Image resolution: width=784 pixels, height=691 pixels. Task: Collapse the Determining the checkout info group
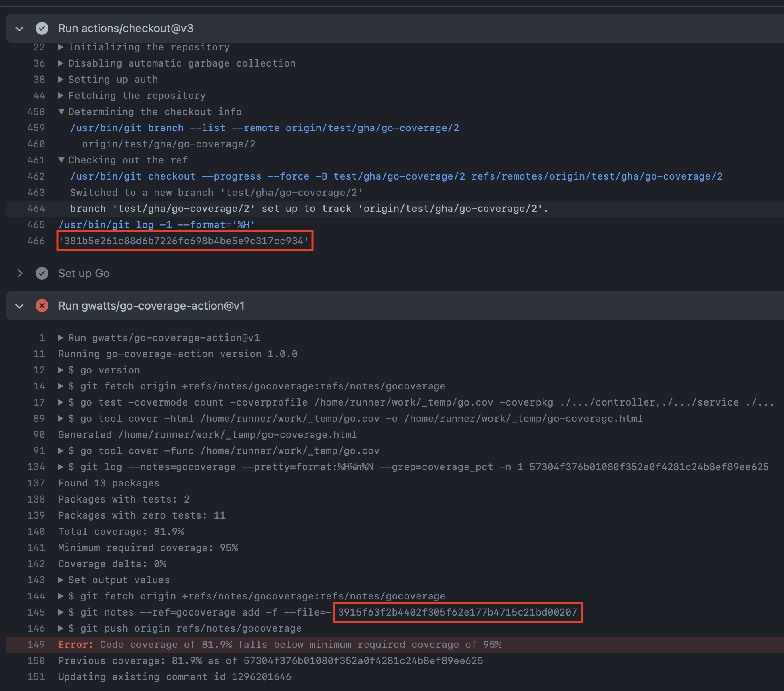[61, 112]
